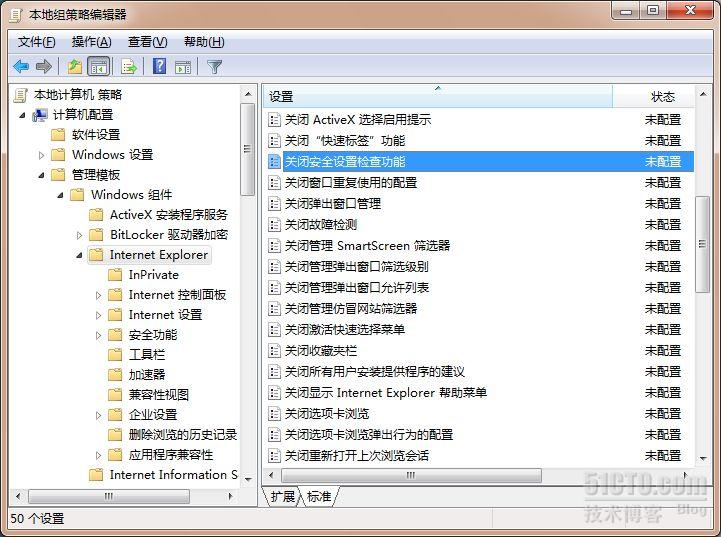Viewport: 721px width, 537px height.
Task: Toggle the show/hide console tree icon
Action: click(98, 67)
